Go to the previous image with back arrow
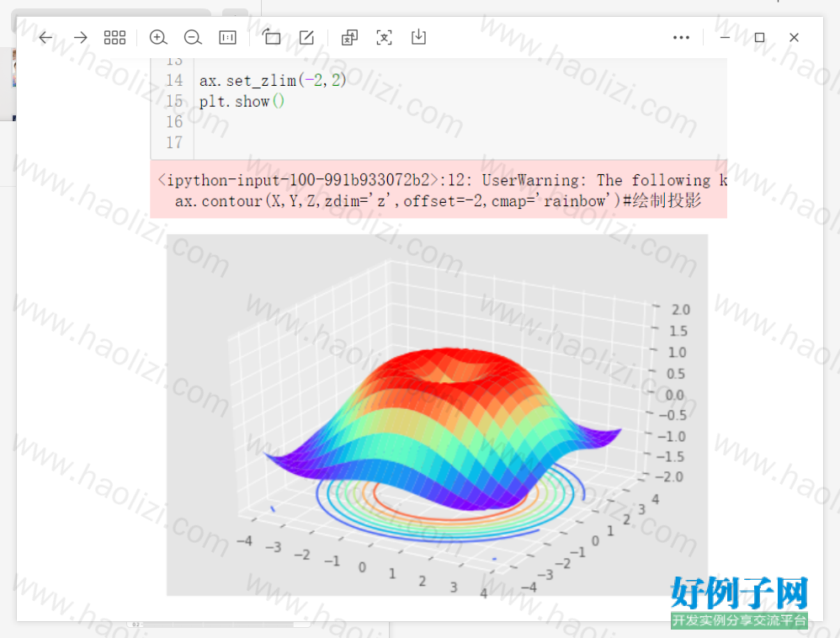Screen dimensions: 840x638 coord(45,38)
